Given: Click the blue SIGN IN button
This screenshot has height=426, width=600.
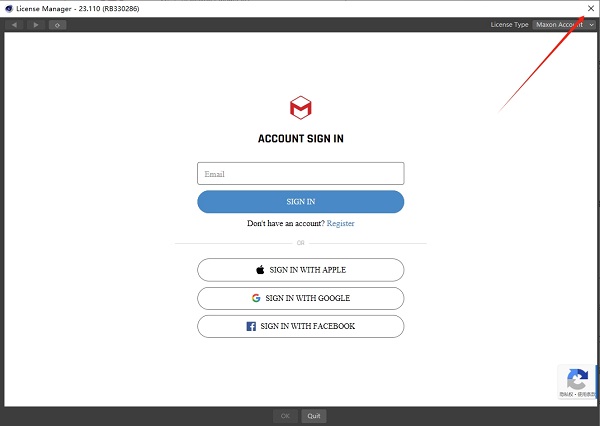Looking at the screenshot, I should pyautogui.click(x=300, y=202).
